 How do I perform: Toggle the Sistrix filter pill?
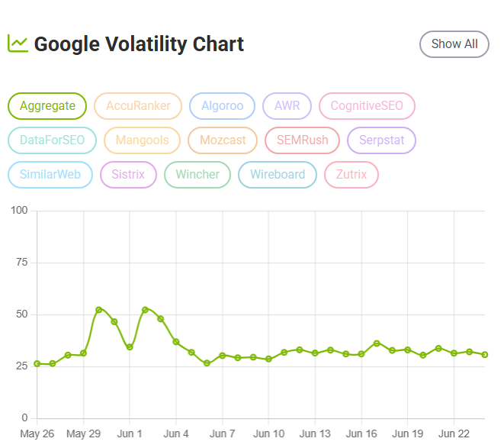click(x=128, y=175)
